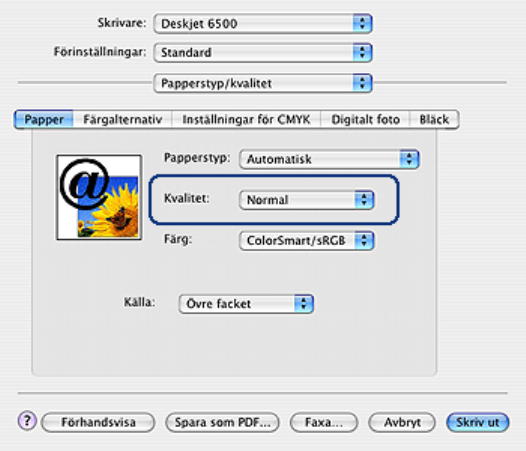Change the Kvalitet Normal dropdown
This screenshot has height=451, width=526.
click(x=307, y=200)
